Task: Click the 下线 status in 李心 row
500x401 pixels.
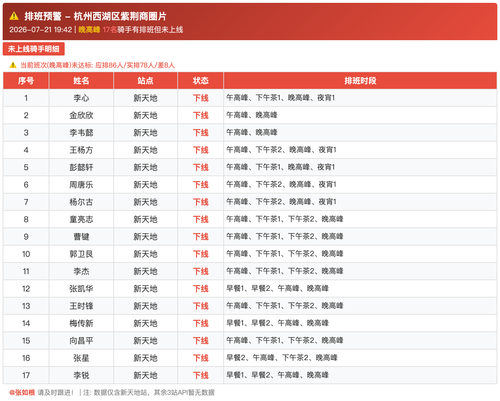Action: (x=201, y=98)
